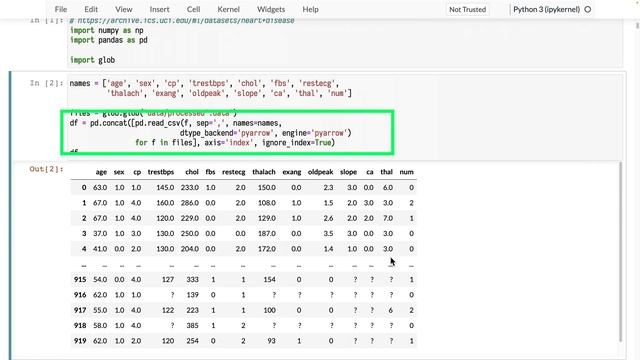The width and height of the screenshot is (640, 360).
Task: Click row index 915 in the dataframe
Action: click(80, 280)
